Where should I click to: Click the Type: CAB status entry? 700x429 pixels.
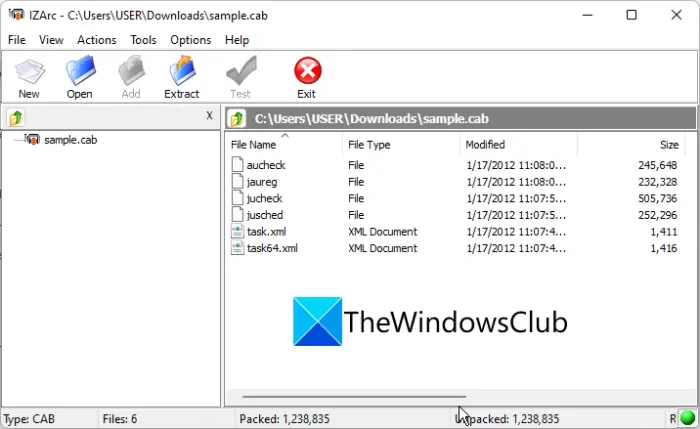(29, 419)
